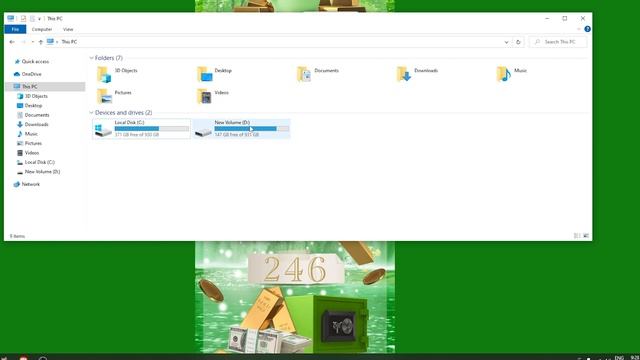Open the address bar This PC chevron
640x360 pixels.
coord(57,42)
